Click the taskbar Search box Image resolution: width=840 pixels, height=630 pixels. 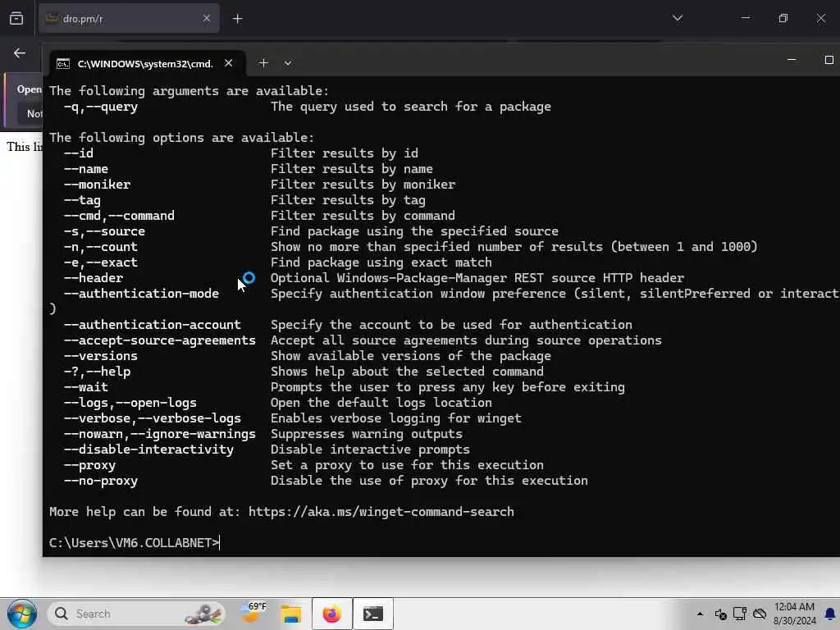(x=137, y=614)
